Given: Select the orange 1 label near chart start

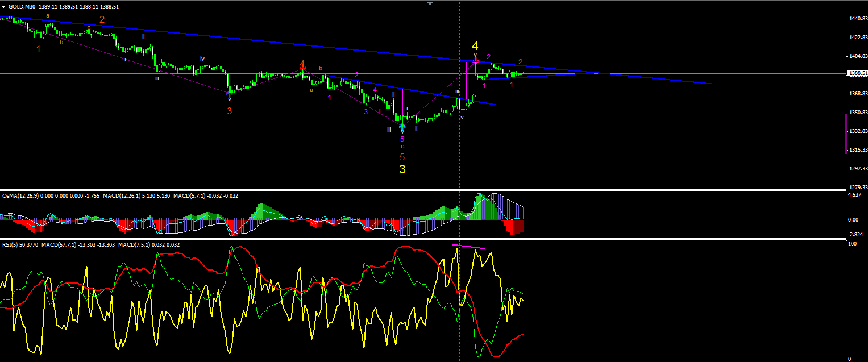Looking at the screenshot, I should (x=39, y=49).
